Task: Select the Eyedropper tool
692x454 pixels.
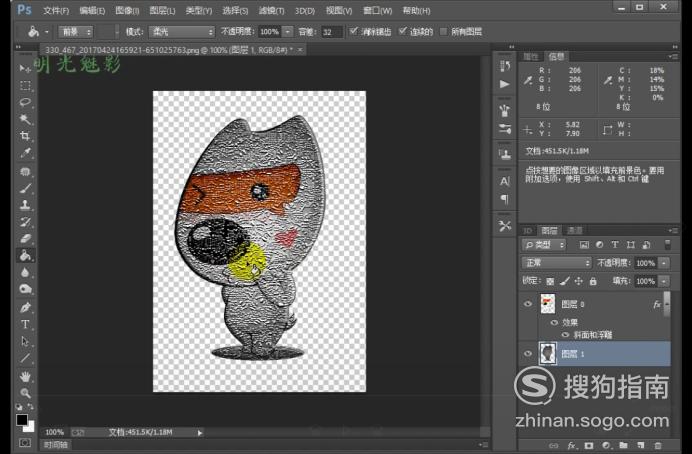Action: click(x=25, y=153)
